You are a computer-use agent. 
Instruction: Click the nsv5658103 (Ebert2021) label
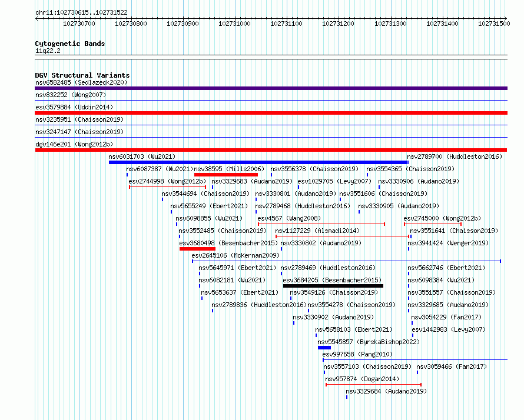[354, 329]
